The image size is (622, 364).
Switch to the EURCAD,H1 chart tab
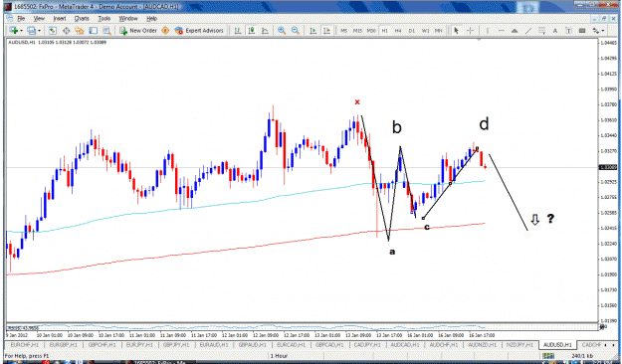coord(292,345)
